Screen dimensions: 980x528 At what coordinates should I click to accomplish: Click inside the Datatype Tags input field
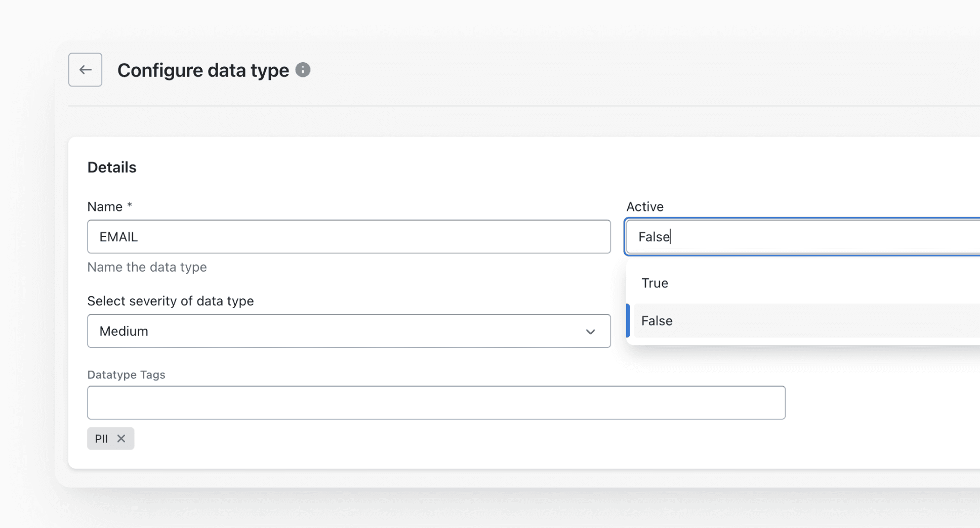pyautogui.click(x=435, y=403)
